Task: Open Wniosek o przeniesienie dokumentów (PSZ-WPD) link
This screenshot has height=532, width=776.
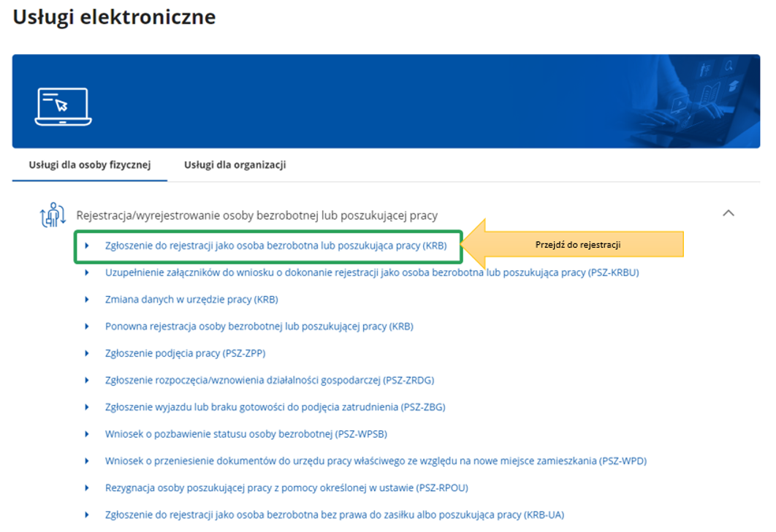Action: (376, 461)
